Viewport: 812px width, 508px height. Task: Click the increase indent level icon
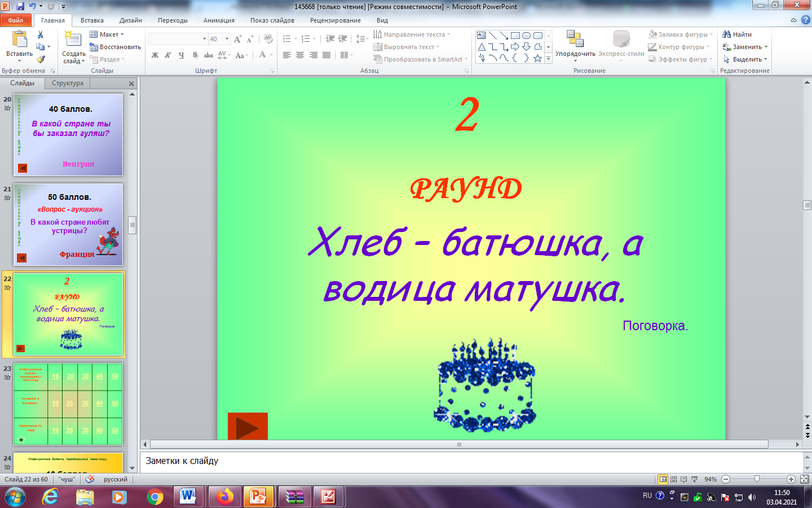click(342, 39)
